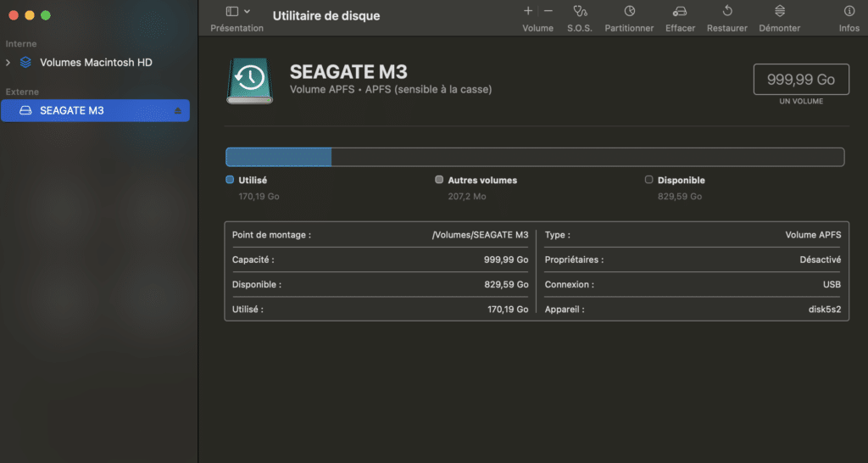Open the Présentation sidebar view icon

232,11
